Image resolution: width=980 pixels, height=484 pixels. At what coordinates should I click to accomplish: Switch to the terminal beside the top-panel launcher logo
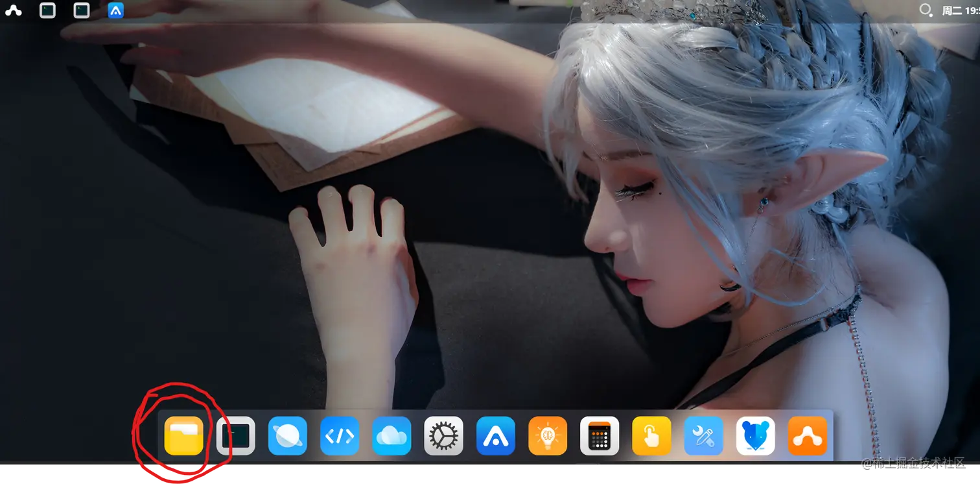[47, 10]
